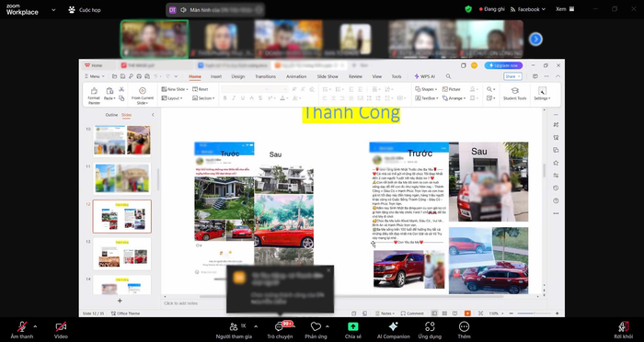This screenshot has height=342, width=644.
Task: Open WPS AI
Action: [x=424, y=76]
